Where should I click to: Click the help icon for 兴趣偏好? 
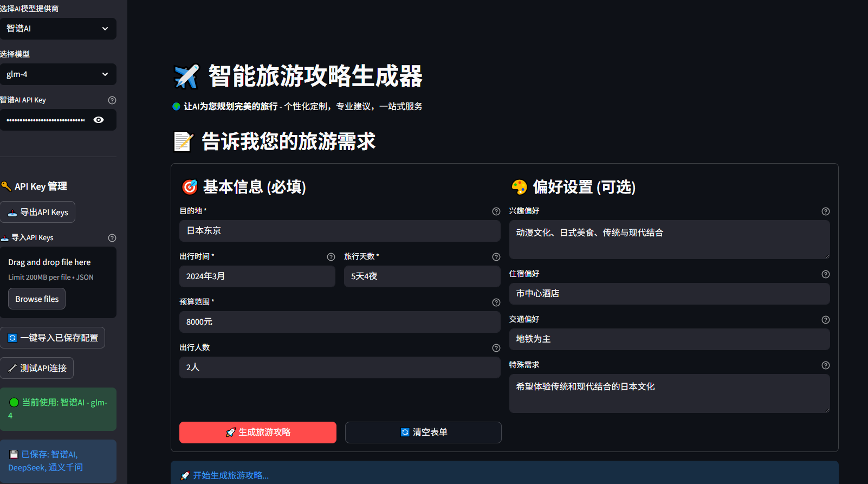(x=826, y=211)
